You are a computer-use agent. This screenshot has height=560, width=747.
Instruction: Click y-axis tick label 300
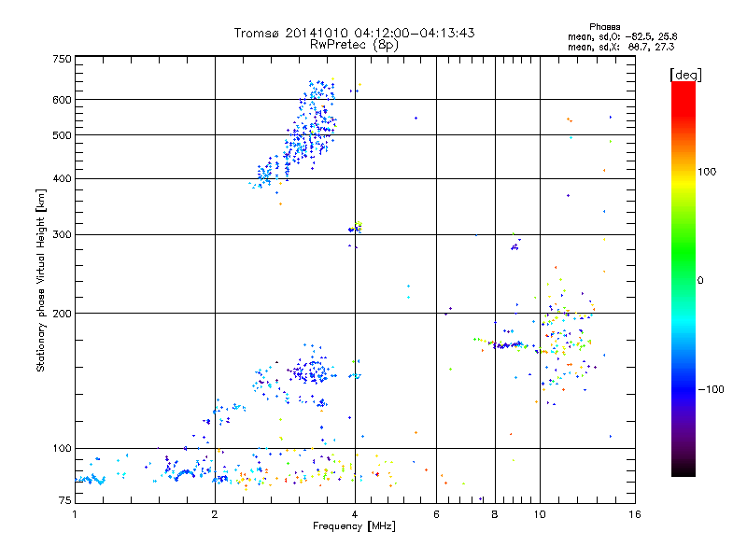pyautogui.click(x=62, y=235)
